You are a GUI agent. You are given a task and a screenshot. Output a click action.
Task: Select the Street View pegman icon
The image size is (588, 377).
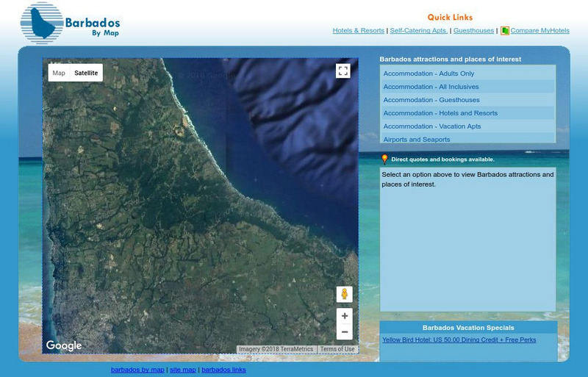pyautogui.click(x=344, y=295)
